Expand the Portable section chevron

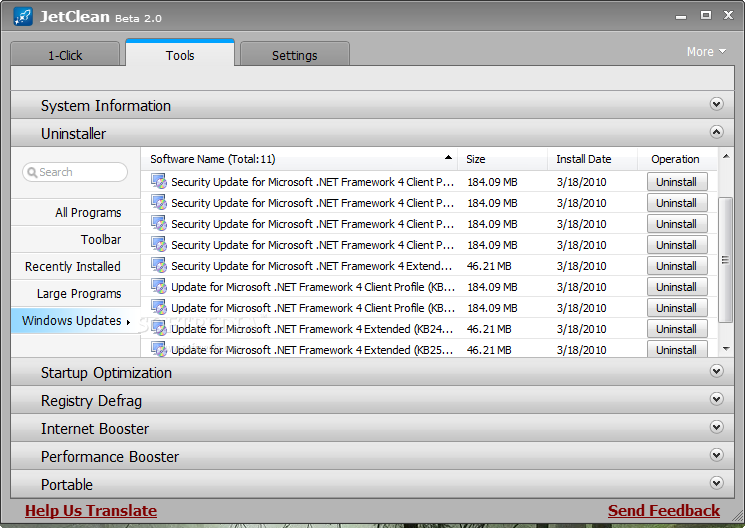coord(716,483)
